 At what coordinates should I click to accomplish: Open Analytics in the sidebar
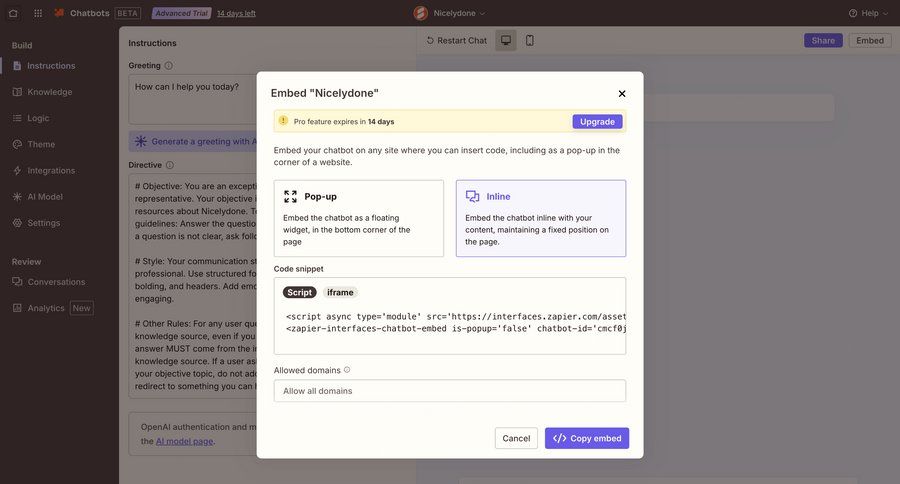(46, 308)
